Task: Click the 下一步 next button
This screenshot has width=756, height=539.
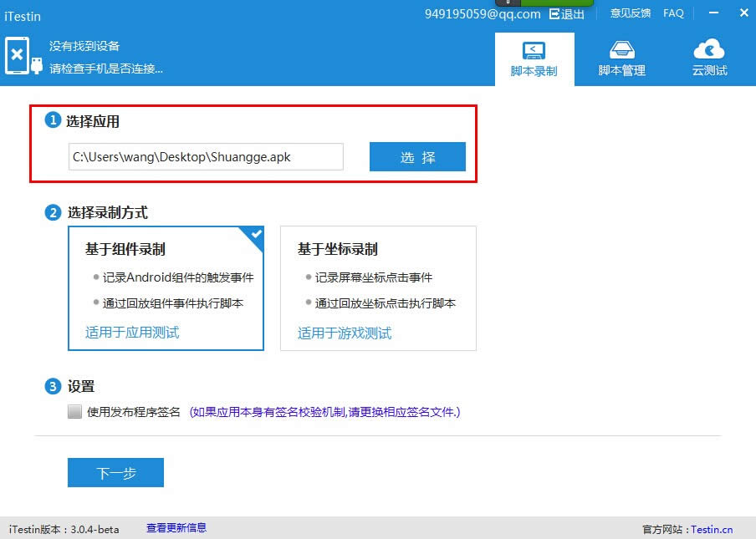Action: [x=115, y=472]
